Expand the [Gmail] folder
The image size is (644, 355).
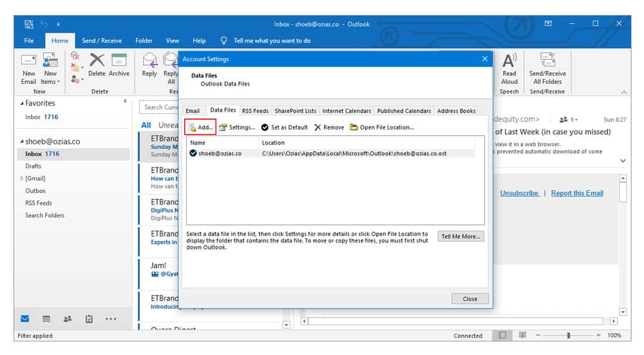pos(22,178)
